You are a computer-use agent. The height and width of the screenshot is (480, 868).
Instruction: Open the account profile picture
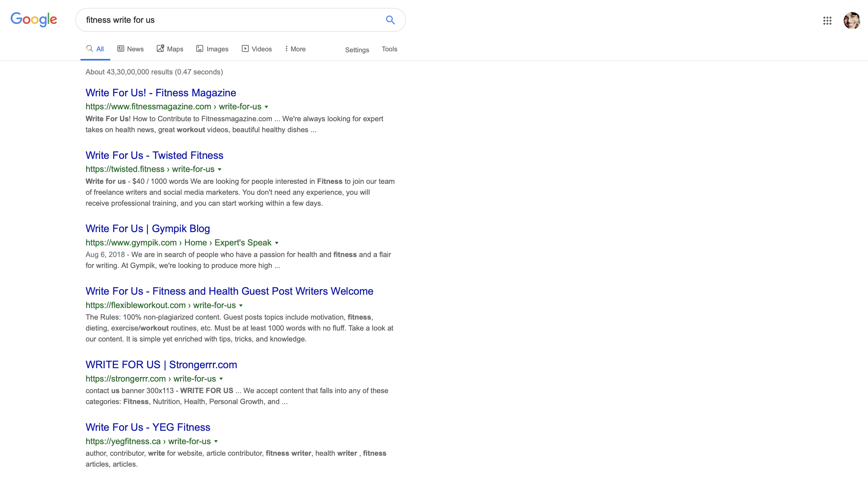[x=852, y=21]
